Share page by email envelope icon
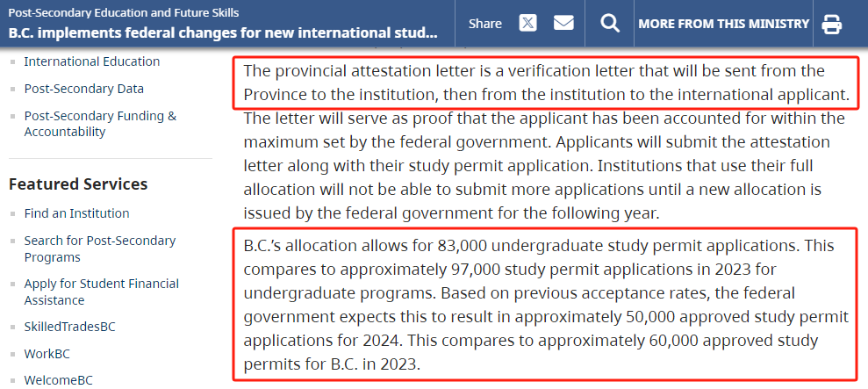868x389 pixels. click(x=564, y=24)
